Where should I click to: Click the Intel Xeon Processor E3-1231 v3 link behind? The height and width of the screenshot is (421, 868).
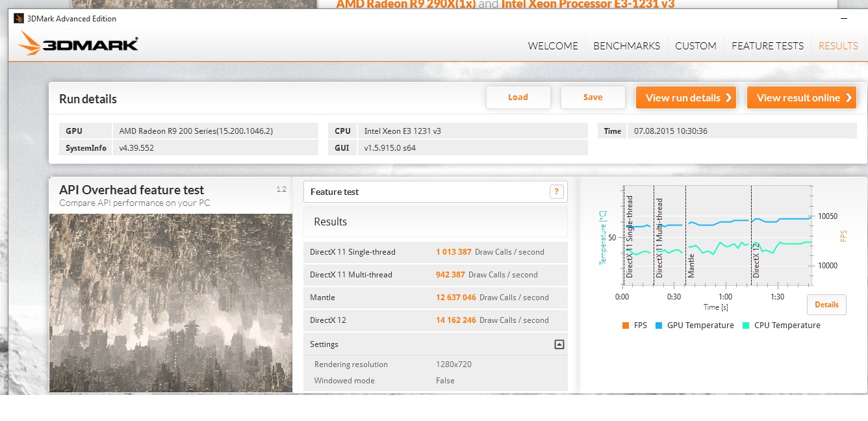tap(588, 5)
